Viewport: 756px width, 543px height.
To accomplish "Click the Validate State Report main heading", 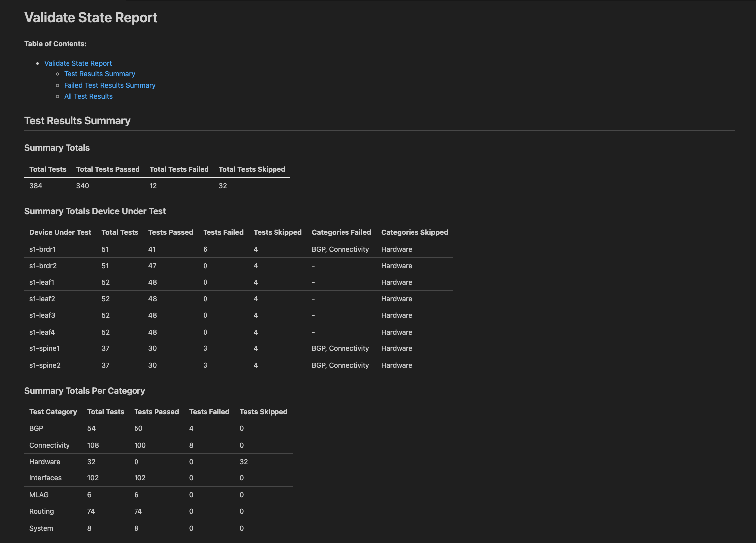I will point(91,18).
